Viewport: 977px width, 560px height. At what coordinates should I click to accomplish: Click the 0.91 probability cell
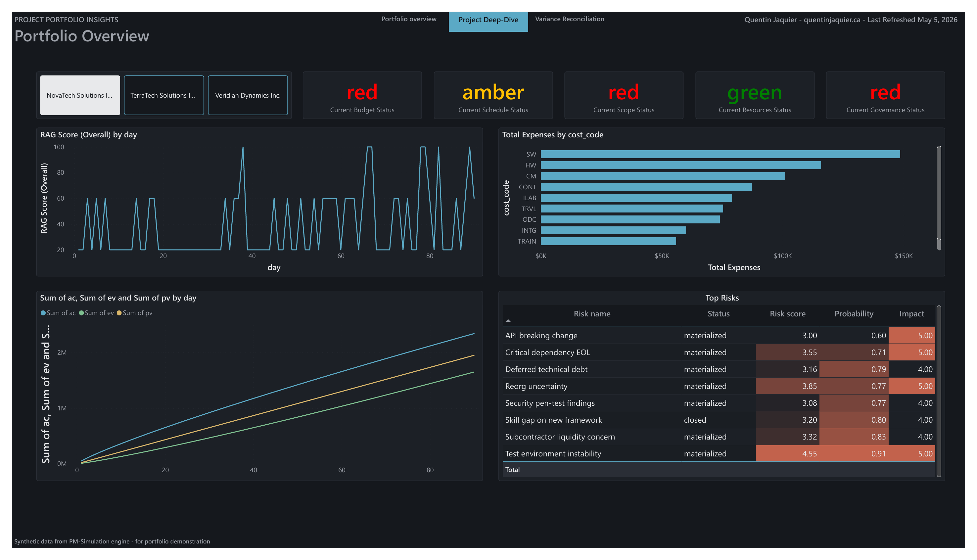click(x=854, y=454)
